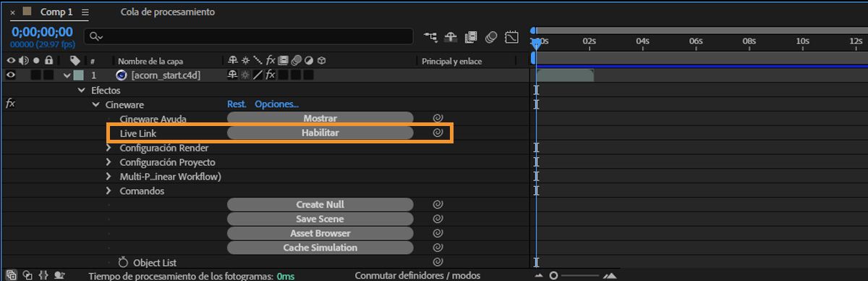Open the composition mini-flowchart icon

tap(431, 36)
